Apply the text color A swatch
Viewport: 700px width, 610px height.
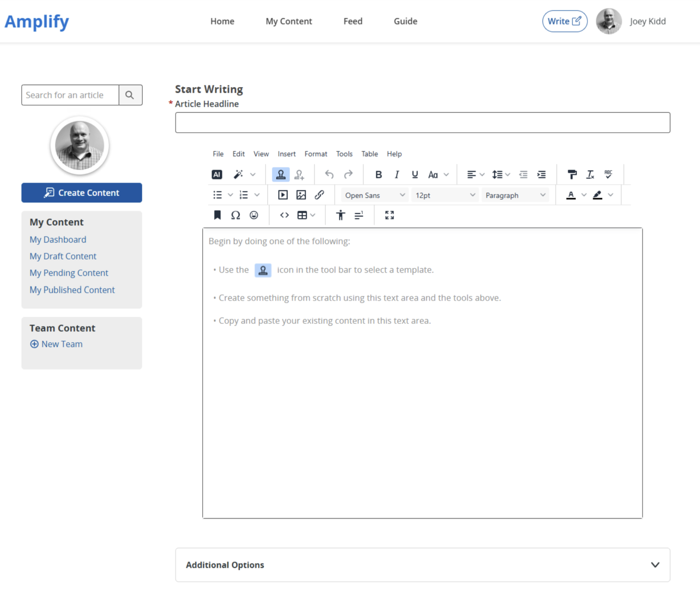click(x=571, y=195)
